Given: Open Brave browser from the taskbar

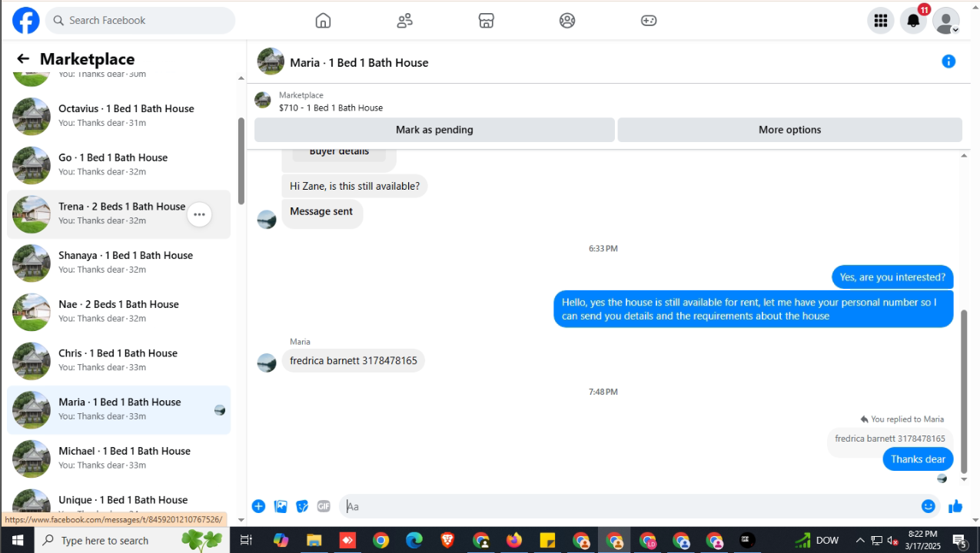Looking at the screenshot, I should click(x=447, y=541).
